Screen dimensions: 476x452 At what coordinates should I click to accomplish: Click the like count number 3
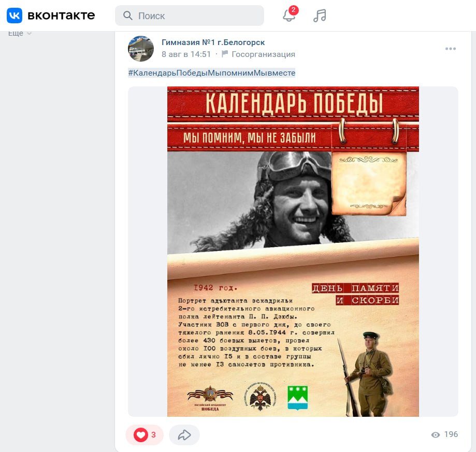pyautogui.click(x=154, y=435)
